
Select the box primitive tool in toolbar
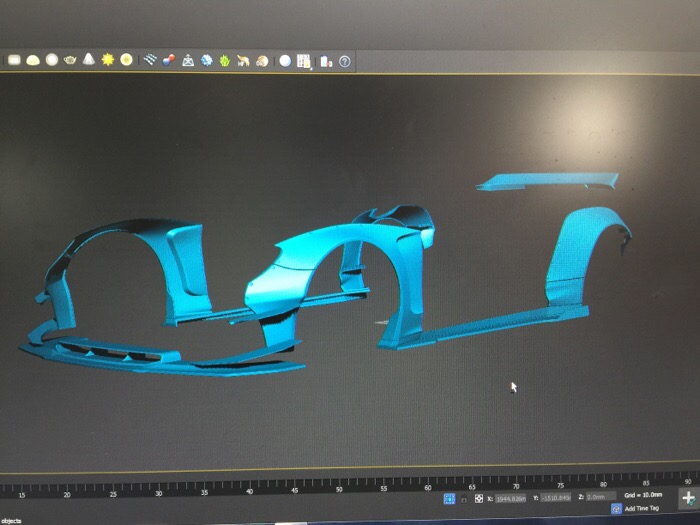[x=14, y=59]
